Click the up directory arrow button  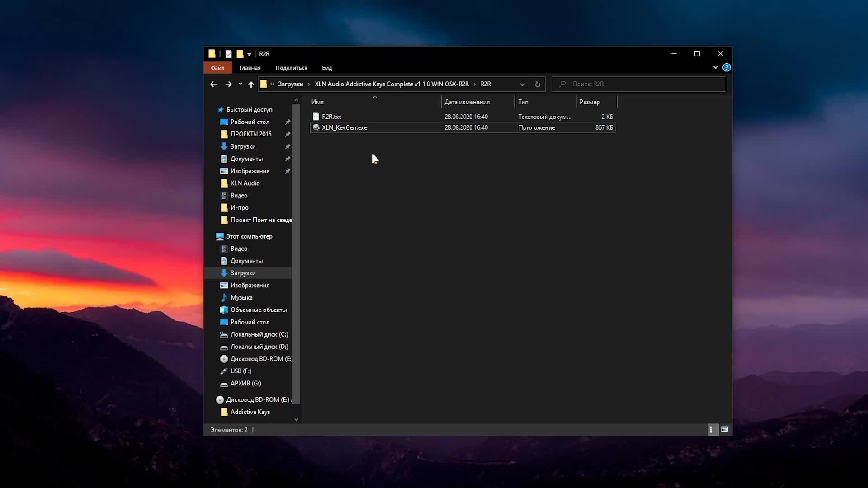[x=250, y=84]
